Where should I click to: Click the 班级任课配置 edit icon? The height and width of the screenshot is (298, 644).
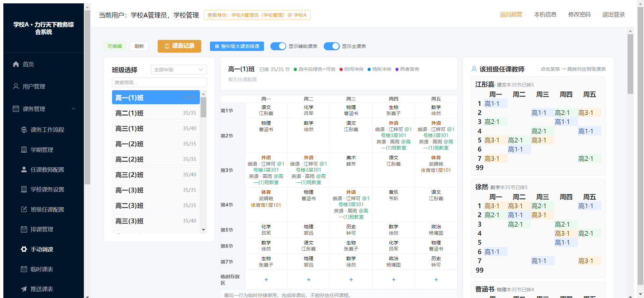point(24,210)
